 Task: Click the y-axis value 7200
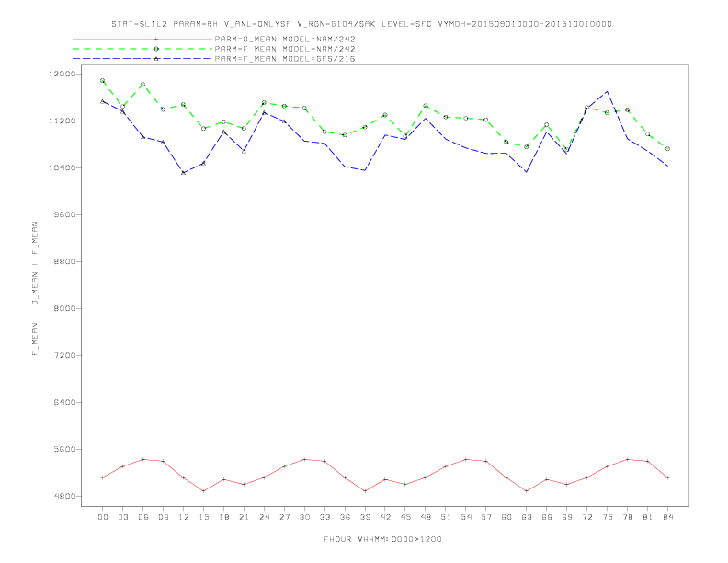tap(65, 355)
